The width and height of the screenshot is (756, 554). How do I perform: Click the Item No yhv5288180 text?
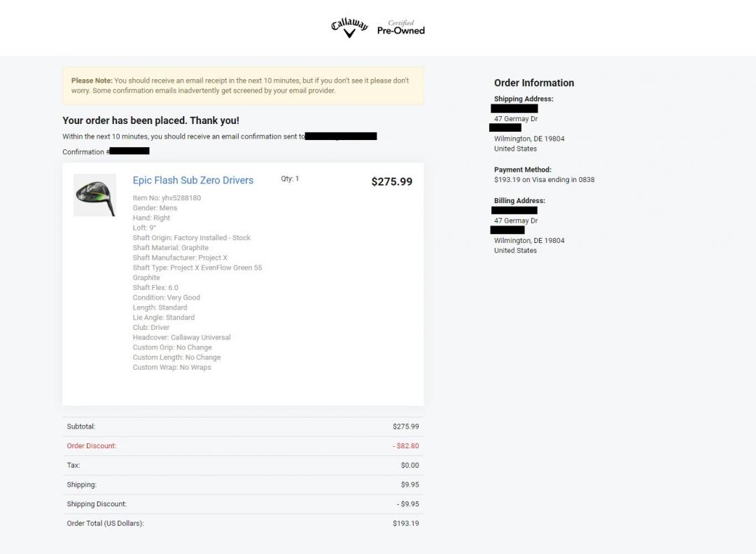click(167, 198)
